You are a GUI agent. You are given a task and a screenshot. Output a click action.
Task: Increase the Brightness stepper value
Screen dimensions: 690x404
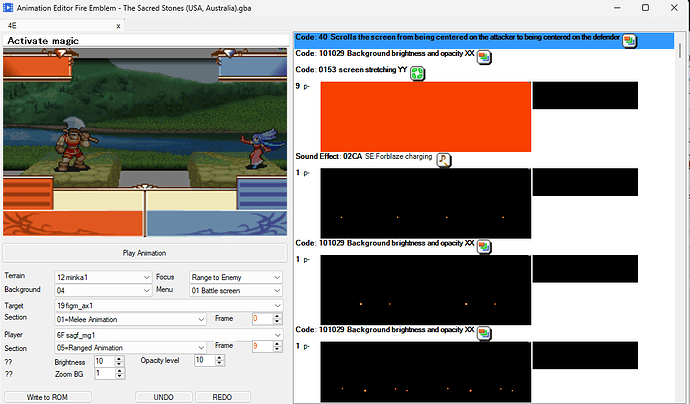(119, 359)
